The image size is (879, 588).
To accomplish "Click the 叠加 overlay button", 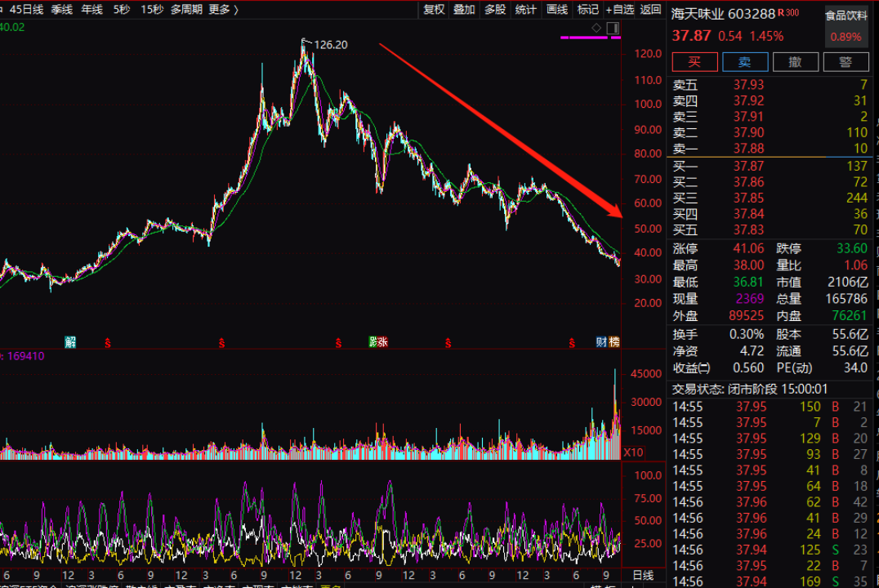I will click(x=464, y=10).
